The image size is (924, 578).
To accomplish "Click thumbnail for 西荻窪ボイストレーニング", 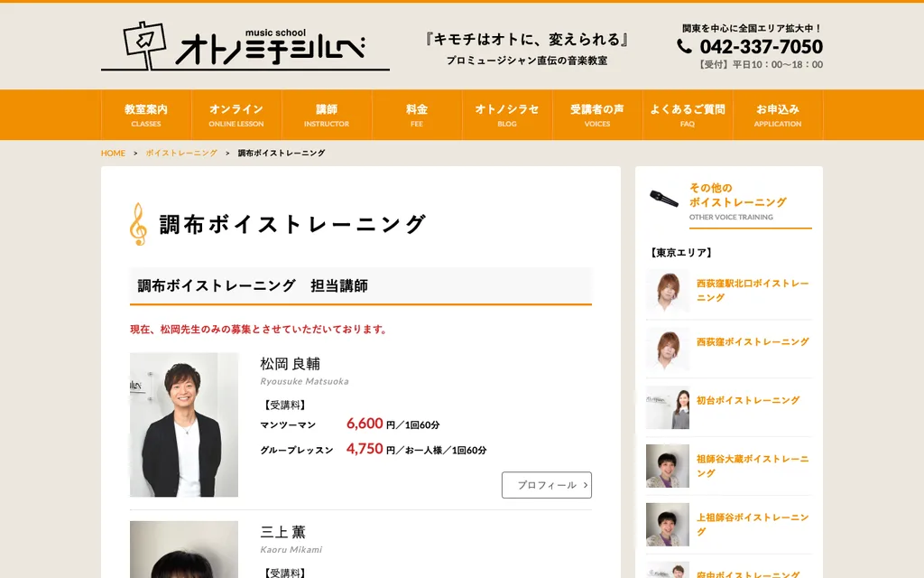I will coord(668,349).
